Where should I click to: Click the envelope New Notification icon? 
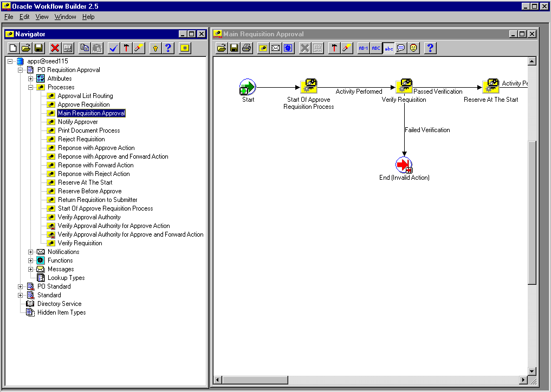tap(275, 48)
